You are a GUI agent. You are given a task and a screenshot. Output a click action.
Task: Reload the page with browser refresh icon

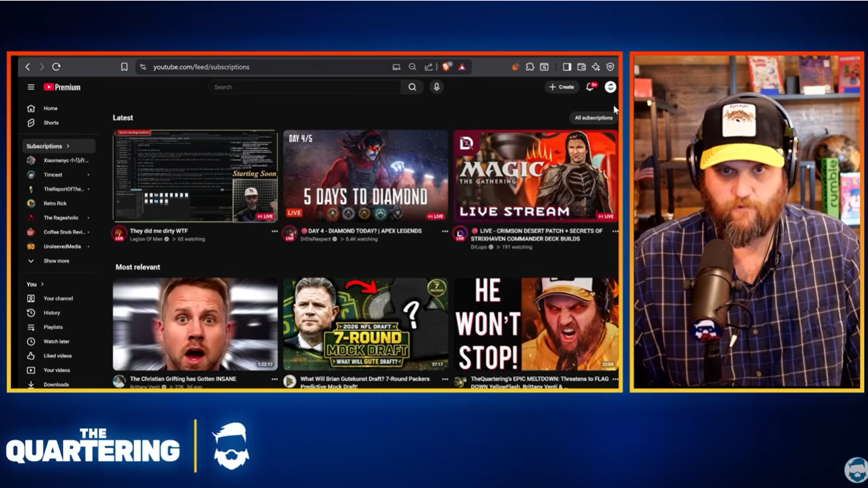click(56, 67)
